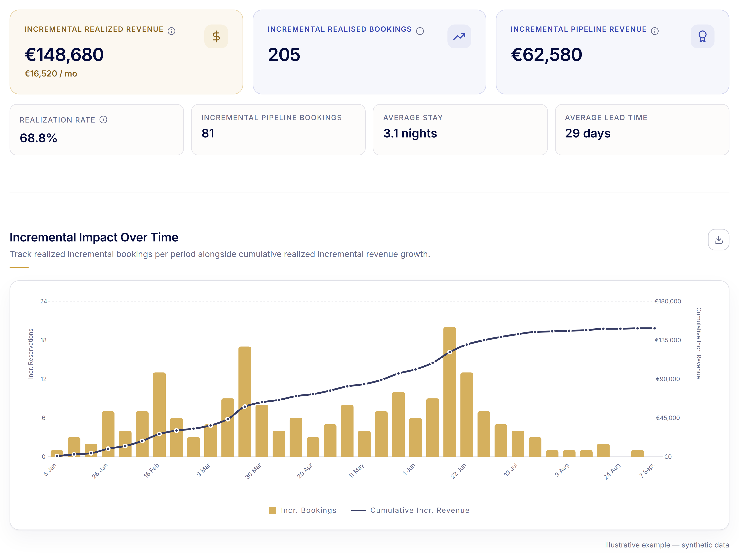
Task: Click the dollar sign icon in revenue card
Action: (216, 36)
